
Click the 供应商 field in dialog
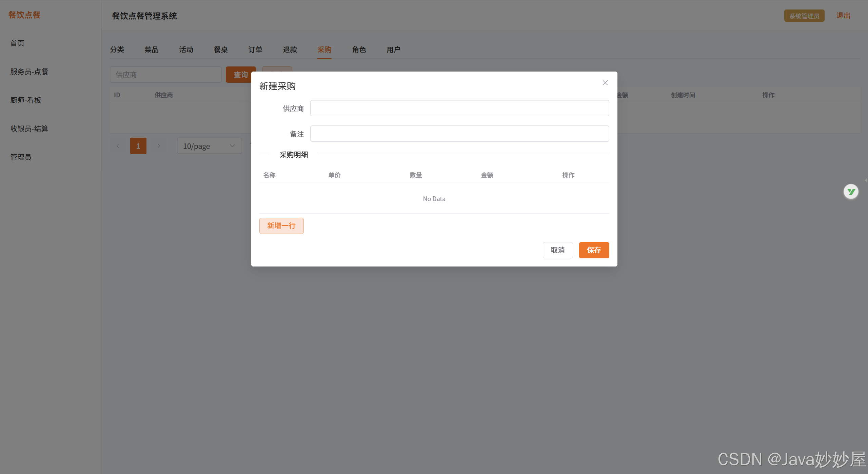(459, 108)
